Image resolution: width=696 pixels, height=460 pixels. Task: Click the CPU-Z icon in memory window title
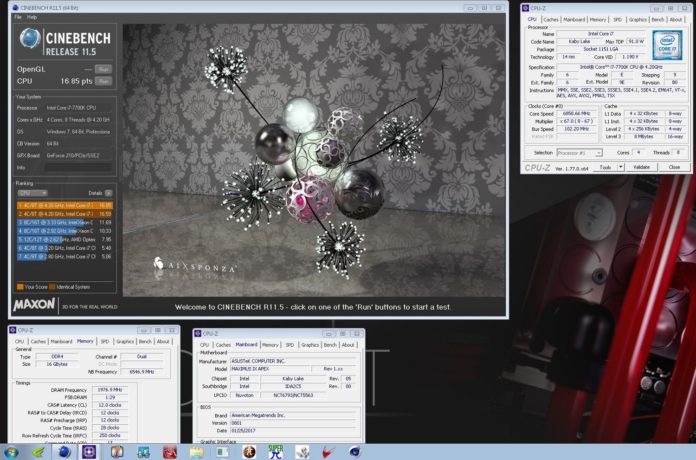point(12,330)
